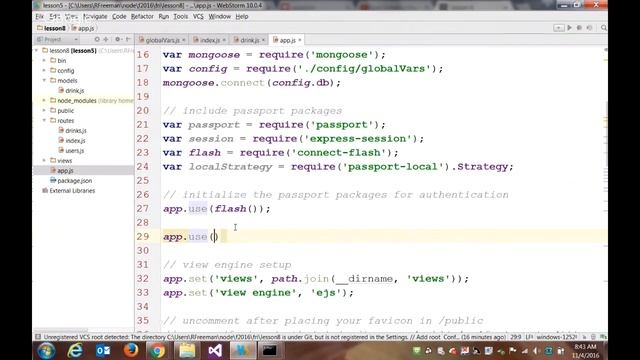The height and width of the screenshot is (360, 640).
Task: Open the Window menu
Action: [220, 17]
